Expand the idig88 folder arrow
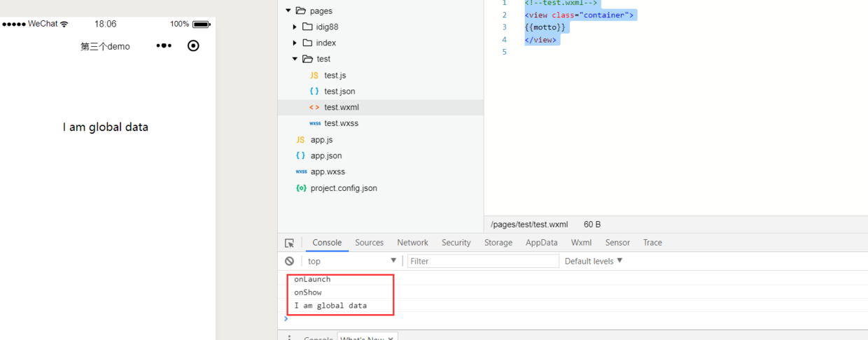 (x=295, y=27)
